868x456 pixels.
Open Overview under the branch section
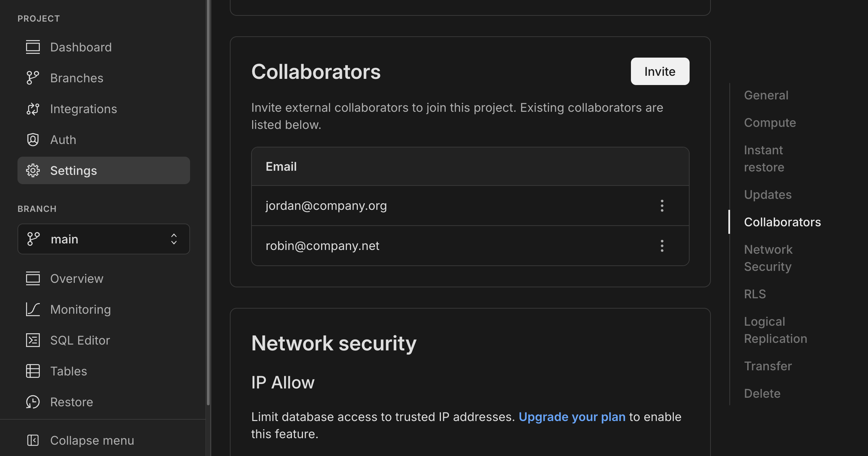[77, 278]
